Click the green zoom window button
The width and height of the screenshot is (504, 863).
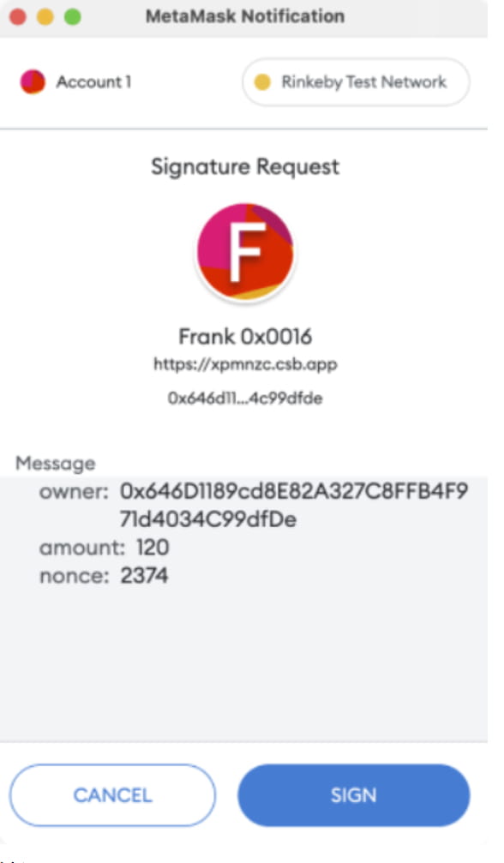click(x=73, y=16)
